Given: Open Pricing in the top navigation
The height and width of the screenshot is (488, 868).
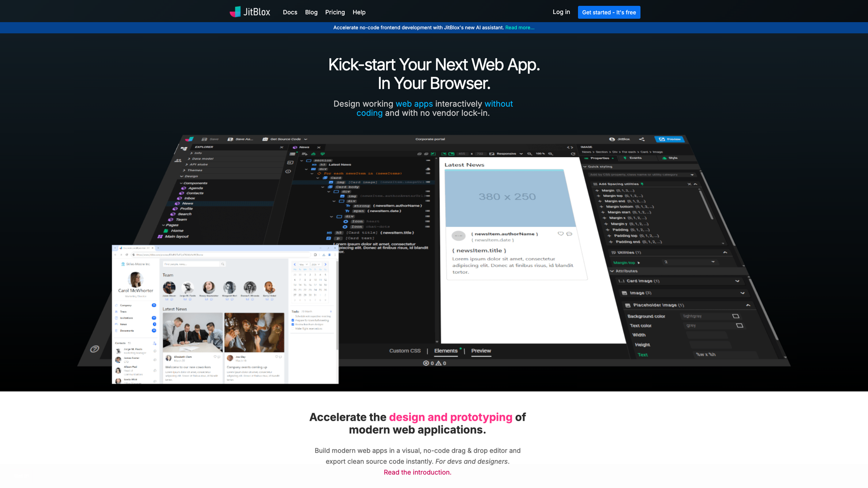Looking at the screenshot, I should point(335,12).
